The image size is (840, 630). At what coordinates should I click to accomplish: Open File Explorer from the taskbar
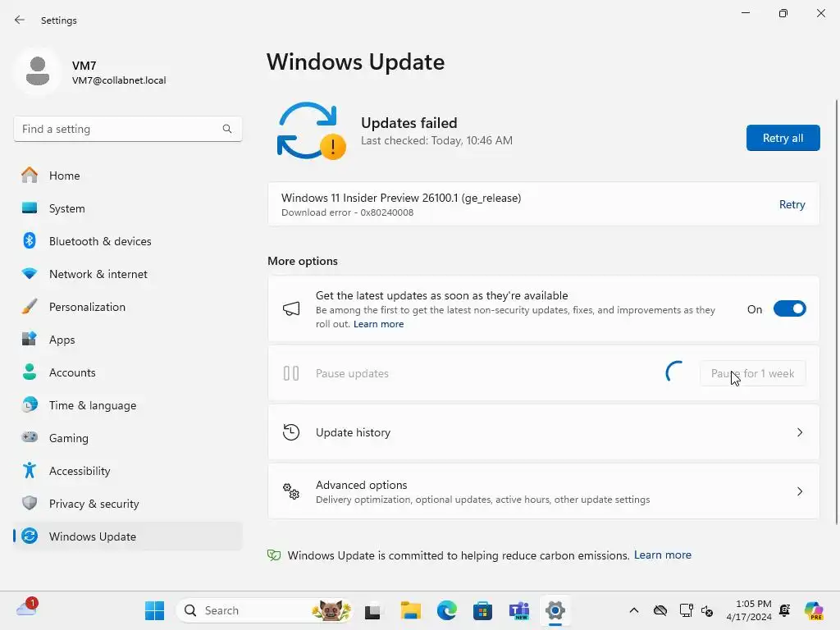[411, 610]
